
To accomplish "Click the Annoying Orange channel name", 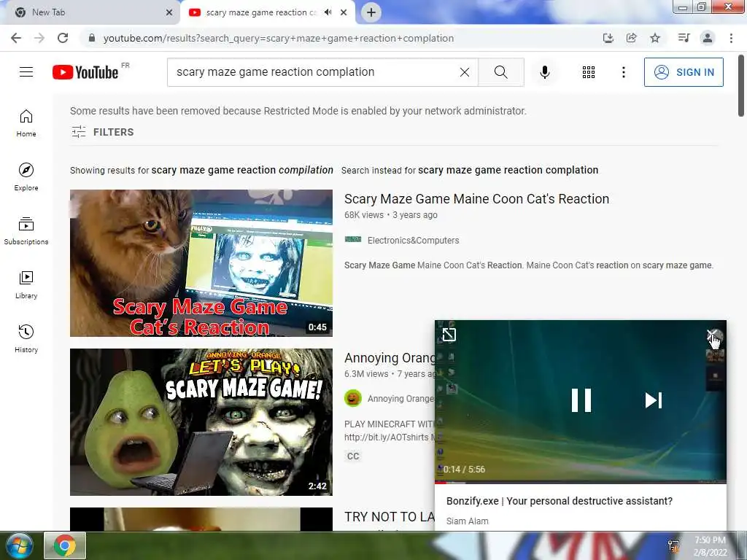I will pos(400,399).
